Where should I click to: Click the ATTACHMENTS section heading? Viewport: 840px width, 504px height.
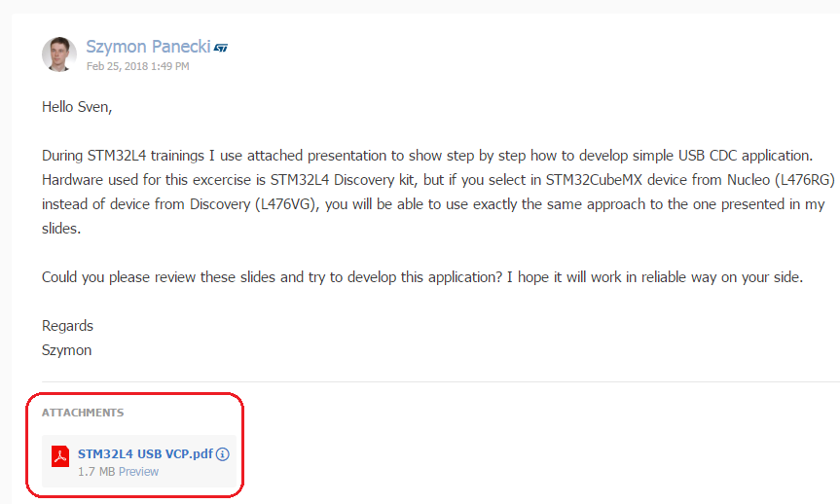click(83, 413)
